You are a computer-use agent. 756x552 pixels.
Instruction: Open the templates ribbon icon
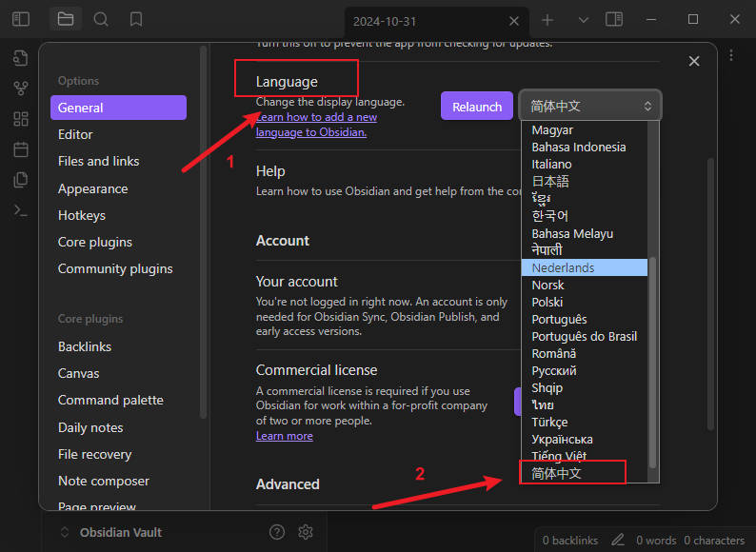click(21, 180)
